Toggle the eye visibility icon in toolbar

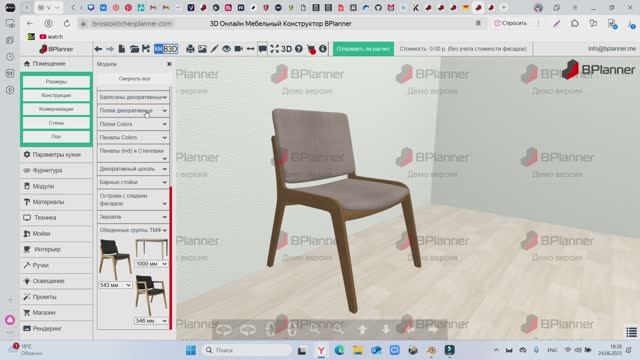(227, 49)
